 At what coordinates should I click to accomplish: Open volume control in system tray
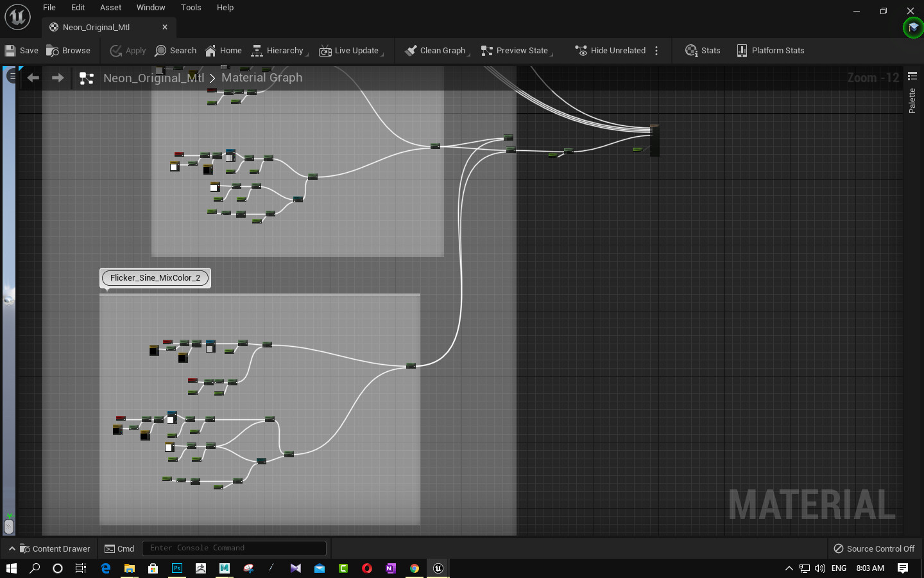[819, 568]
